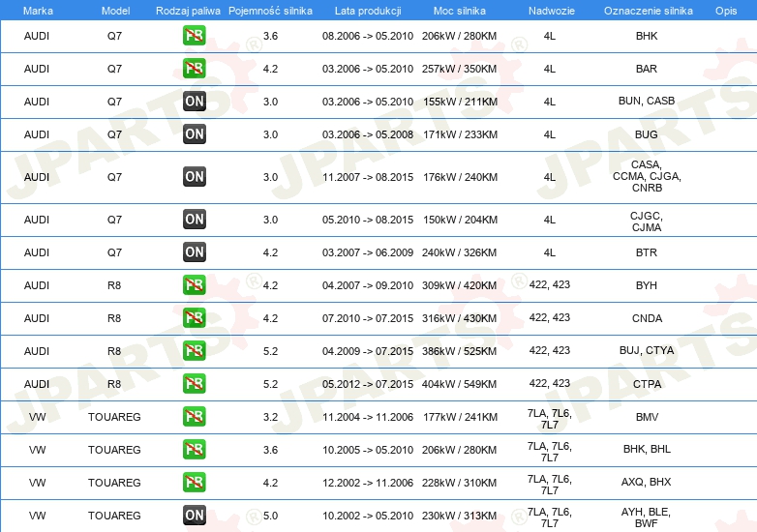This screenshot has height=532, width=757.
Task: Click production dates 04.2007 -> 09.2010
Action: point(368,285)
